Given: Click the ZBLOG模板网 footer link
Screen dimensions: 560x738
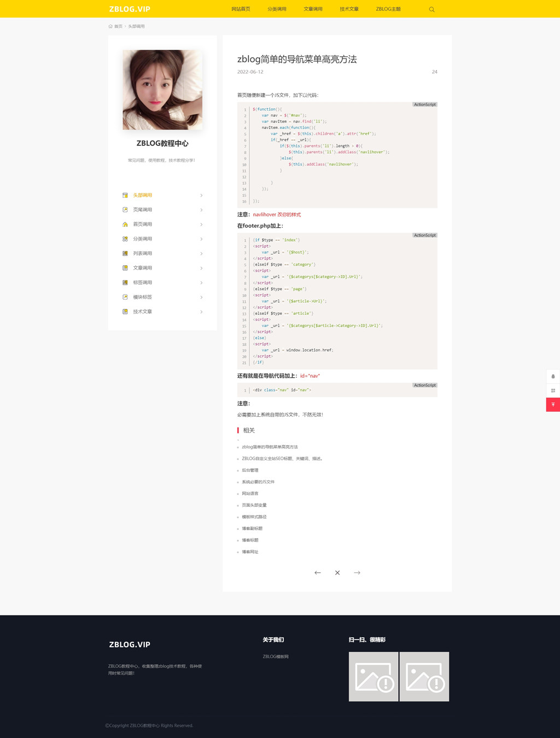Looking at the screenshot, I should [276, 657].
